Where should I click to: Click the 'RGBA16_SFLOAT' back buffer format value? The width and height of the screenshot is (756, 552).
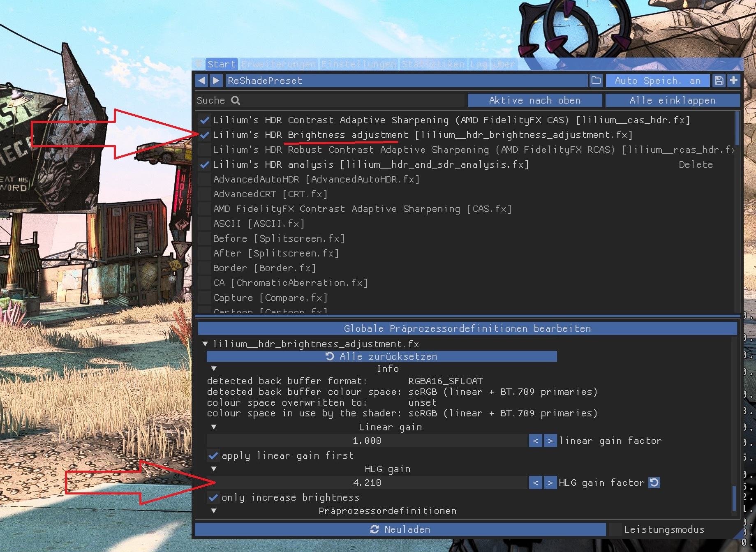pos(446,381)
